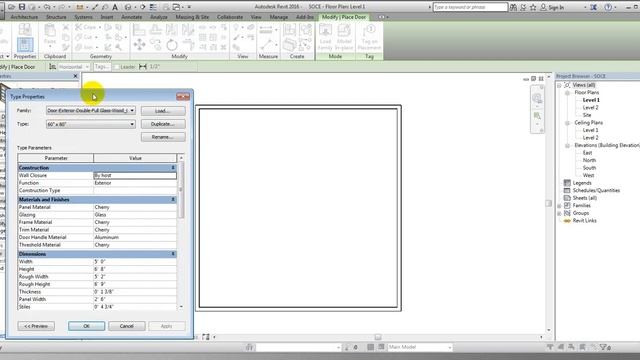This screenshot has width=640, height=360.
Task: Click the Save icon in quick access toolbar
Action: coord(22,7)
